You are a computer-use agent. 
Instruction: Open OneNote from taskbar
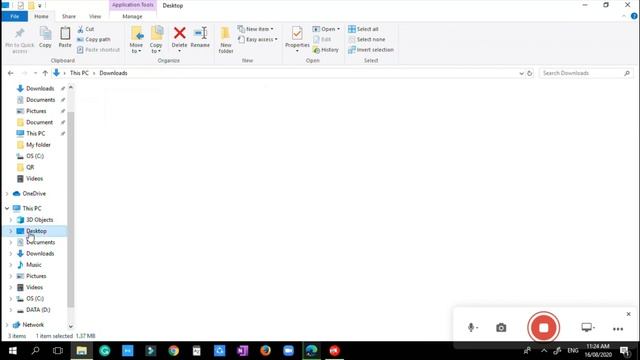pos(242,351)
